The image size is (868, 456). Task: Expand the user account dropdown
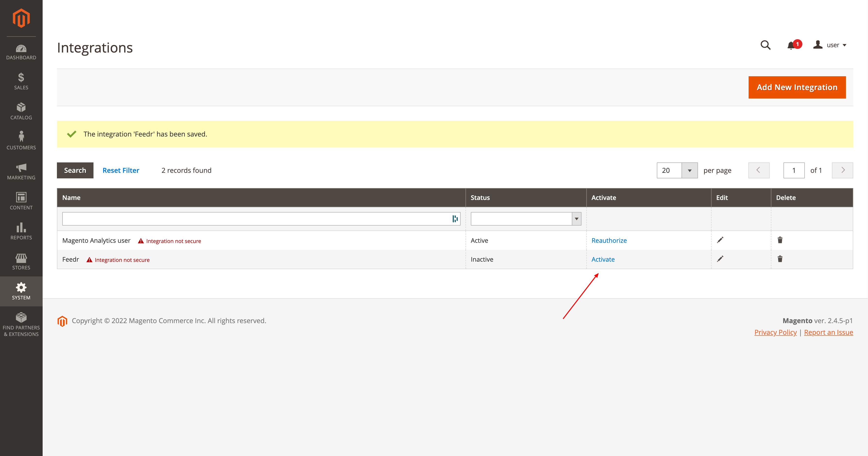click(829, 45)
